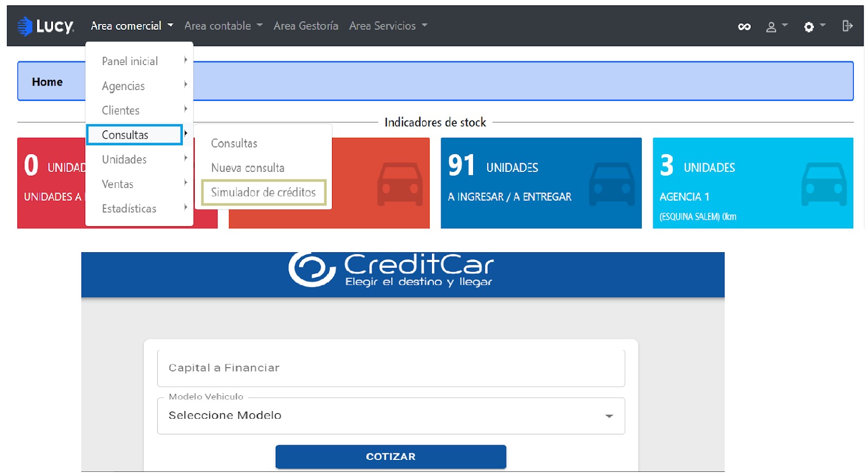Open the 3 Unidades Agencia 1 card
Screen dimensions: 868x474
753,183
